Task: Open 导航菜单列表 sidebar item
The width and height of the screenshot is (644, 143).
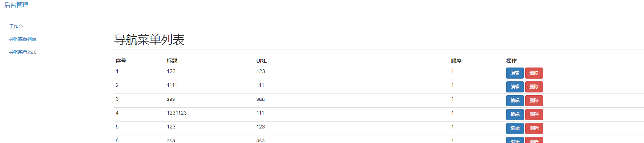Action: click(23, 39)
